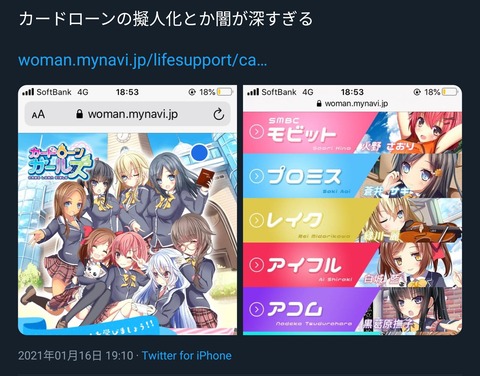Screen dimensions: 480x376
Task: Click the circle arrow beside アコム
Action: coord(256,310)
